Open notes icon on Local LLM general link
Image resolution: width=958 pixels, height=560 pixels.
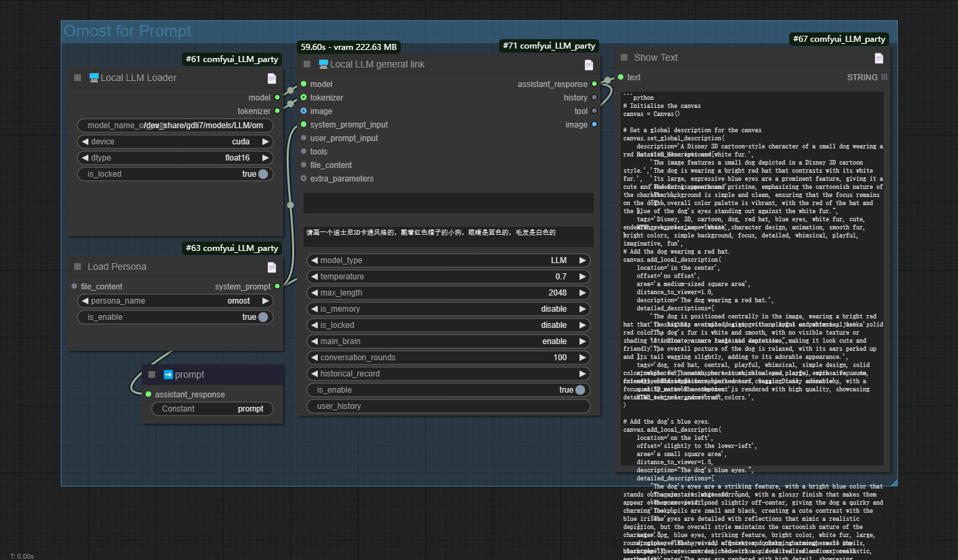(x=588, y=65)
